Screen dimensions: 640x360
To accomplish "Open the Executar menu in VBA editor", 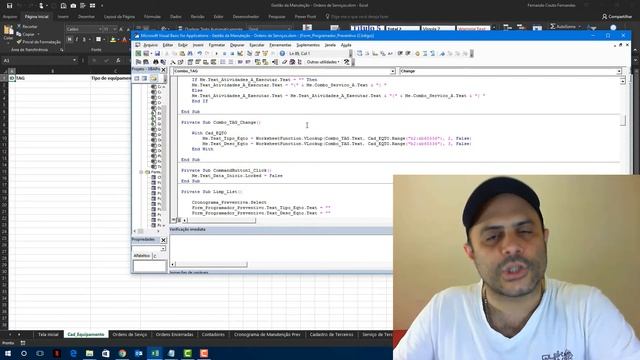I will pyautogui.click(x=257, y=45).
